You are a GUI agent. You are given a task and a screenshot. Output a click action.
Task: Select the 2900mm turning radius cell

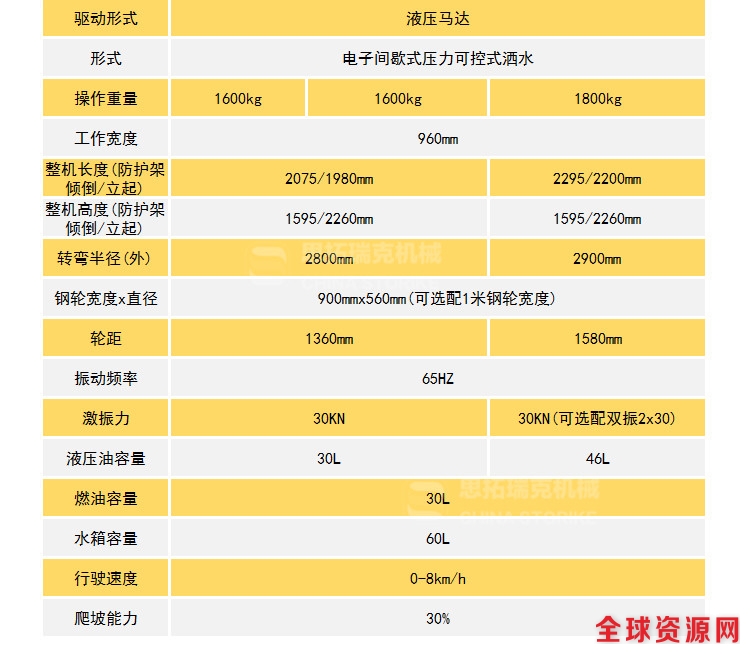tap(597, 259)
